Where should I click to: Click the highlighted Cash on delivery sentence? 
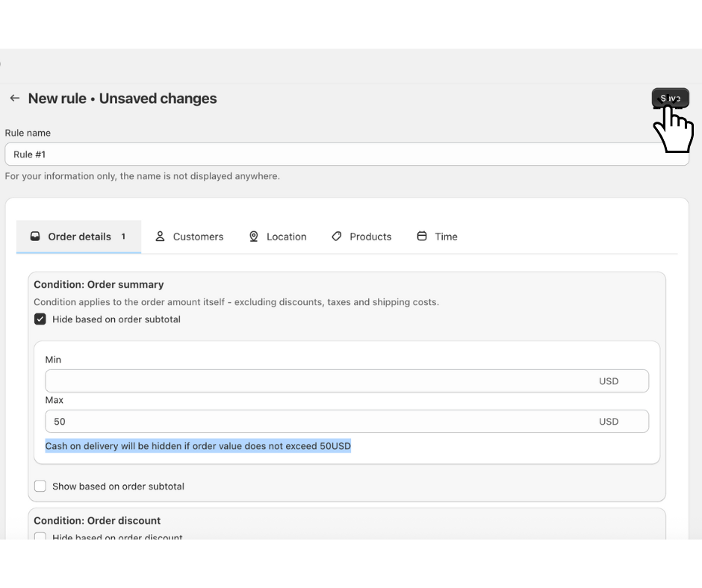198,446
